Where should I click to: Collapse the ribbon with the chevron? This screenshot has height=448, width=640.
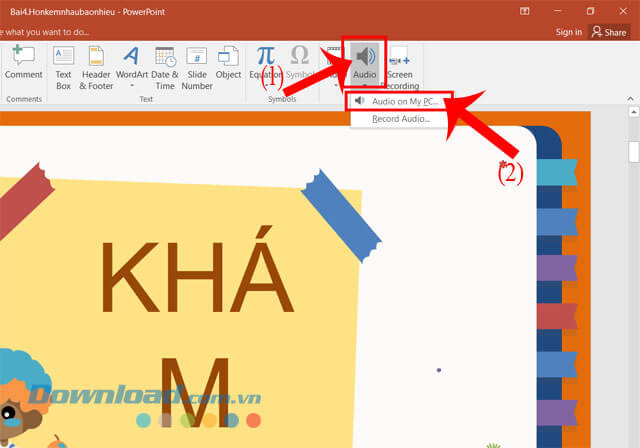click(630, 99)
